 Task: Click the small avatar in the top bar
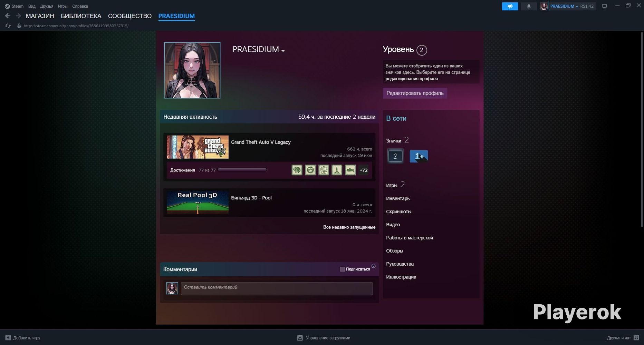tap(544, 6)
